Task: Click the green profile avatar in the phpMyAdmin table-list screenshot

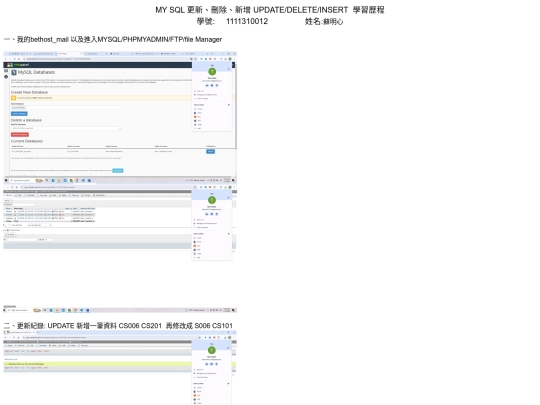Action: pyautogui.click(x=212, y=200)
